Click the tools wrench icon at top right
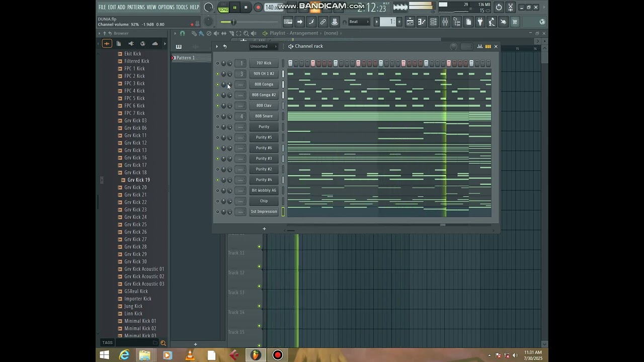Screen dimensions: 644x362 (511, 7)
